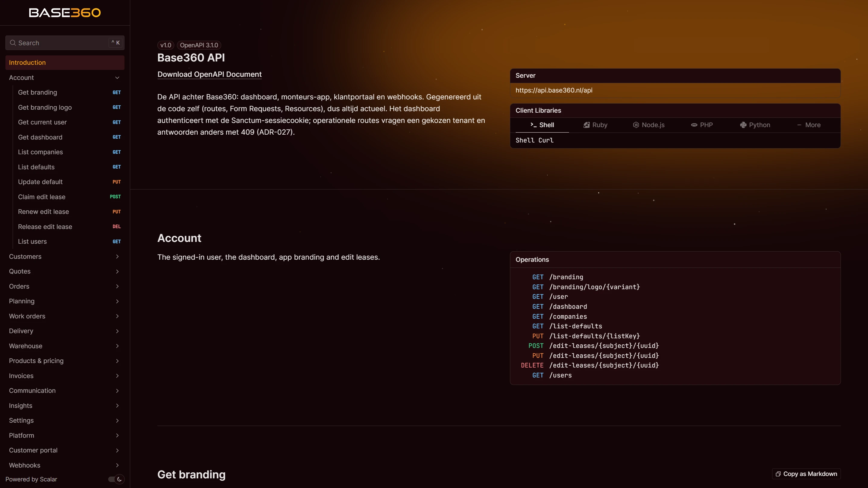Image resolution: width=868 pixels, height=488 pixels.
Task: Click GET /users in Operations list
Action: (x=552, y=375)
